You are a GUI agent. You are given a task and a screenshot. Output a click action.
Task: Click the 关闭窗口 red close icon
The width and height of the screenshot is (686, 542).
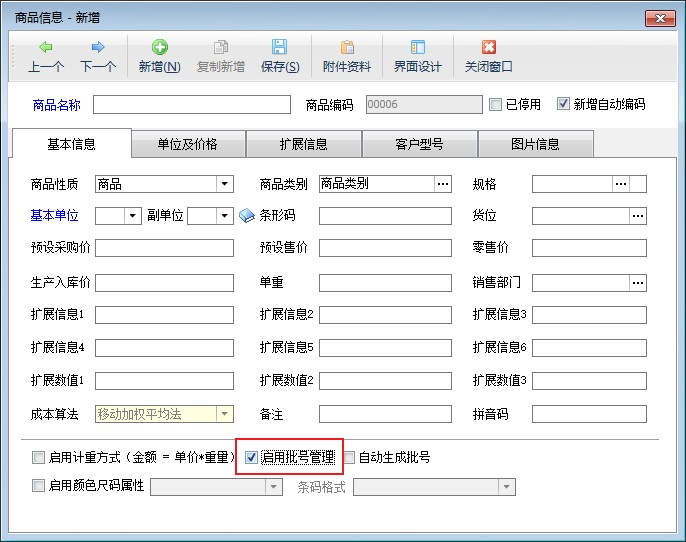(489, 47)
